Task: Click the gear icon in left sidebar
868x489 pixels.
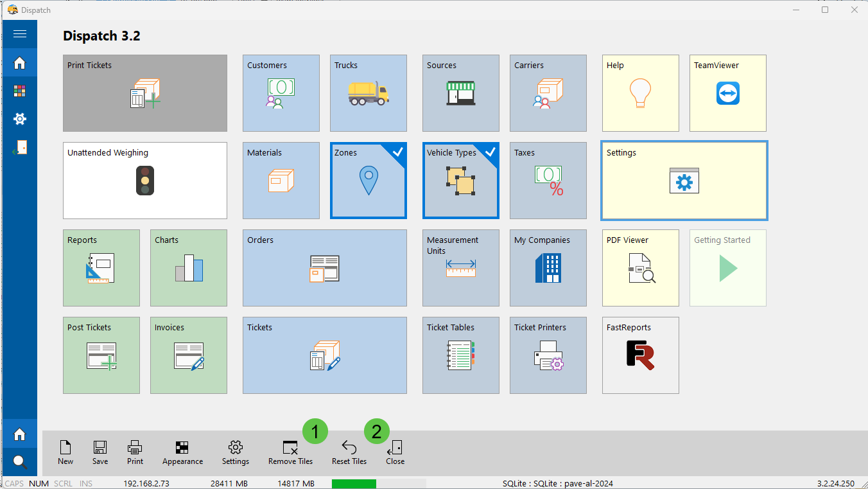Action: pyautogui.click(x=19, y=119)
